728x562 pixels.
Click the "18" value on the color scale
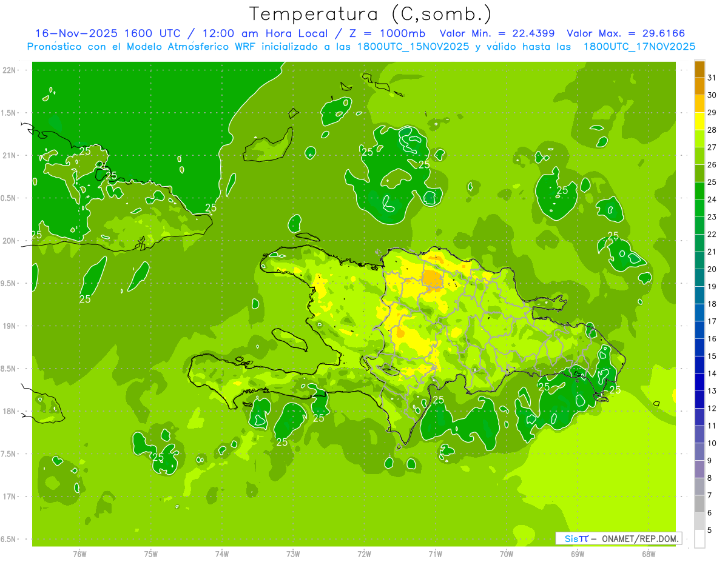point(712,304)
